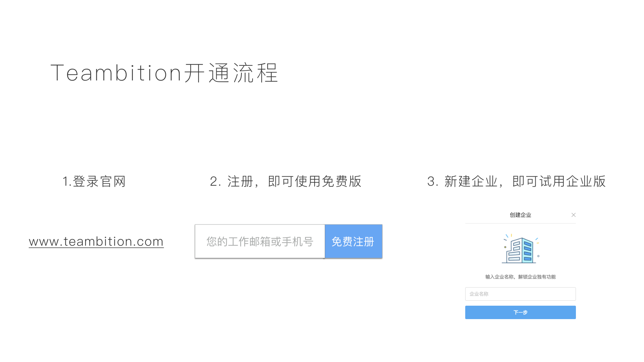Click the 即可使用免费版 text
This screenshot has height=362, width=644.
click(315, 181)
